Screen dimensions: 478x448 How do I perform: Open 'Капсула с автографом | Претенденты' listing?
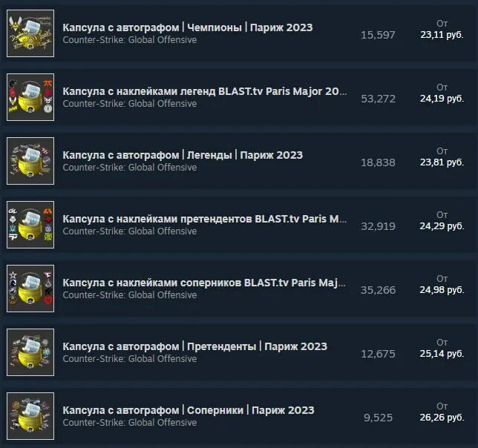coord(194,346)
